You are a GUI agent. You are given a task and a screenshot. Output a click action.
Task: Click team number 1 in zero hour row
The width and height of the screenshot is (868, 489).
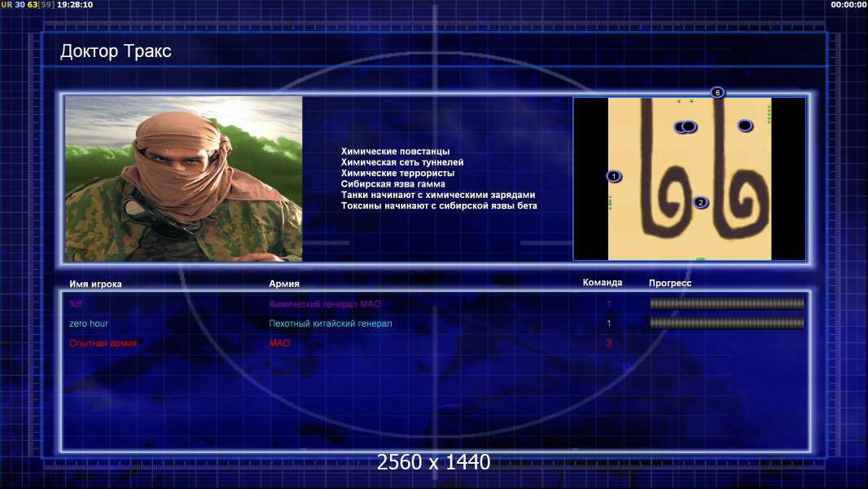point(609,324)
